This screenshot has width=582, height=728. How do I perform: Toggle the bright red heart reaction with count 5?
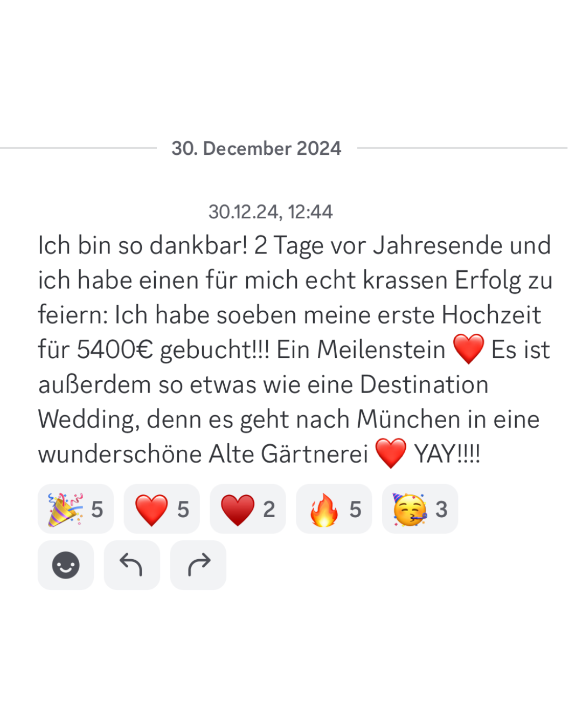coord(162,509)
